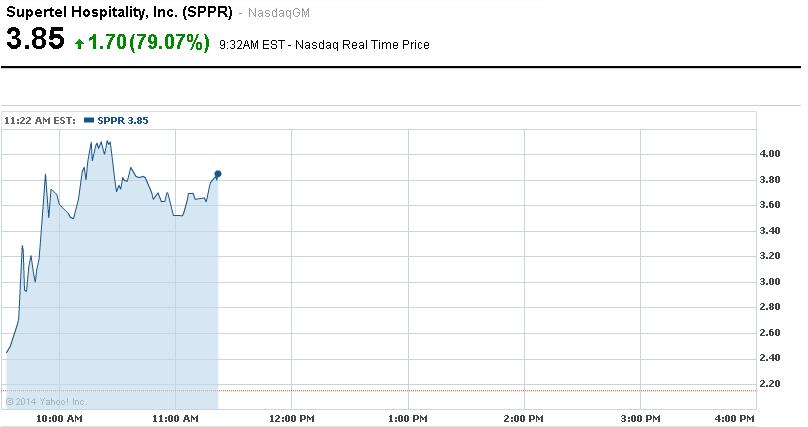Image resolution: width=808 pixels, height=427 pixels.
Task: Click the 1:00 PM axis label
Action: click(x=407, y=417)
